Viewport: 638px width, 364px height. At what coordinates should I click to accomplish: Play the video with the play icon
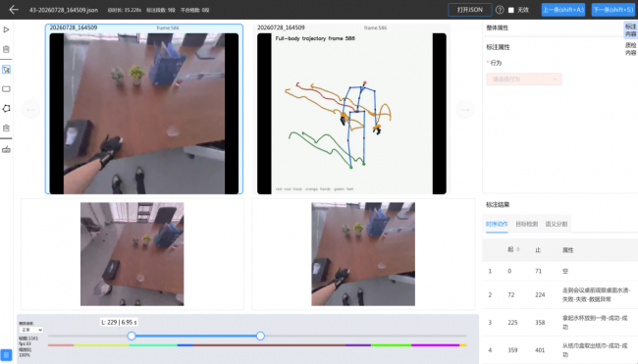coord(6,29)
